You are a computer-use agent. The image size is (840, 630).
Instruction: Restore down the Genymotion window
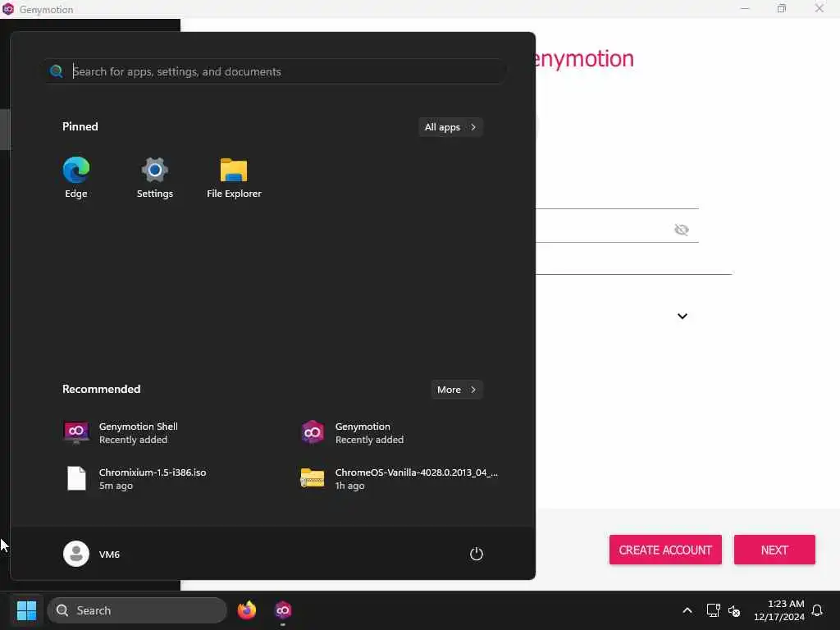point(782,8)
